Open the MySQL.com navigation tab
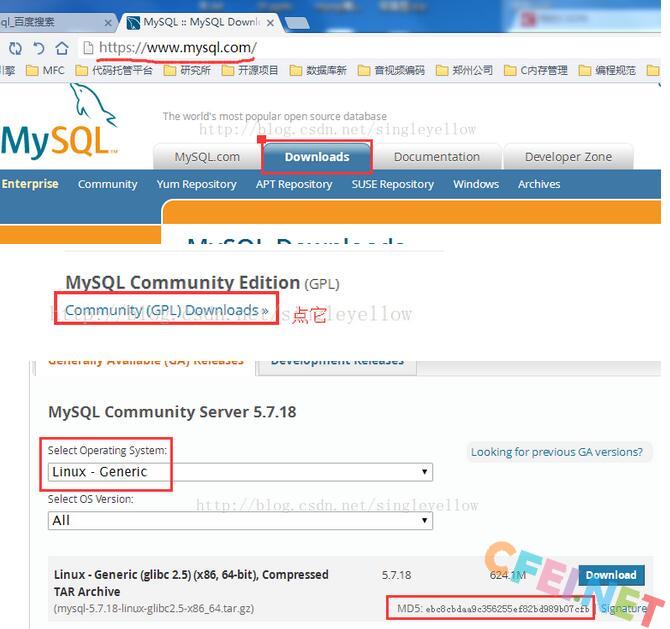670x629 pixels. [x=207, y=157]
